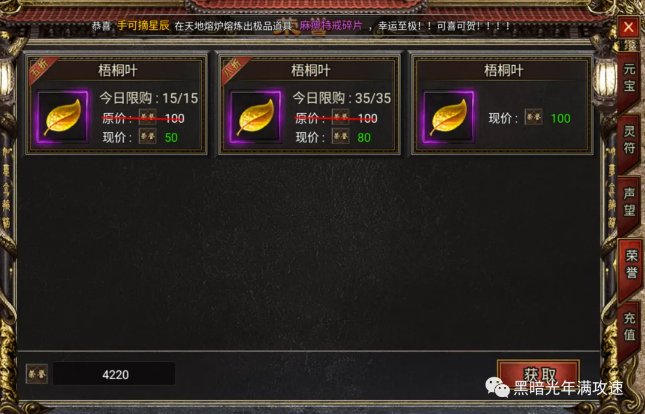Screen dimensions: 645x414
Task: Click player name 手可摘星辰 in announcement
Action: coord(143,26)
